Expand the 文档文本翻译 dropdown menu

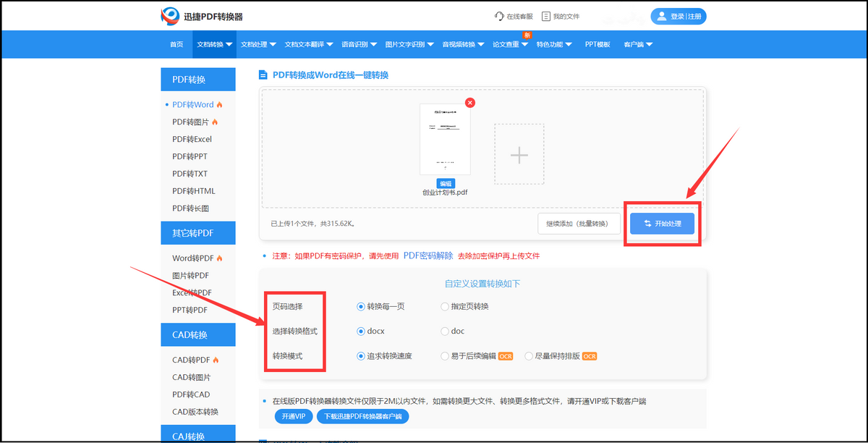(x=309, y=44)
